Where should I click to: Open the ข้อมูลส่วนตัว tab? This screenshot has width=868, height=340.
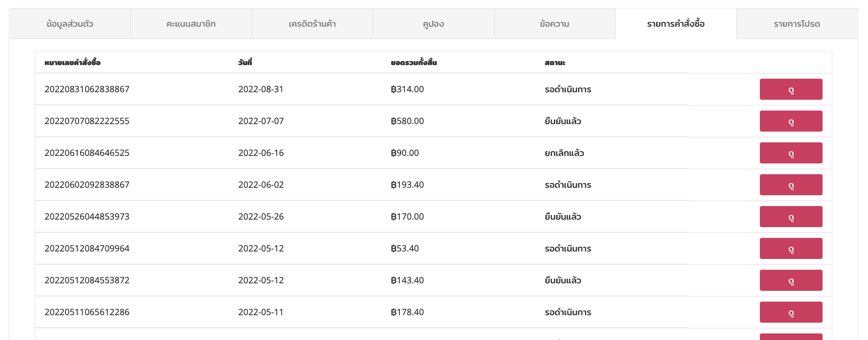pyautogui.click(x=70, y=23)
